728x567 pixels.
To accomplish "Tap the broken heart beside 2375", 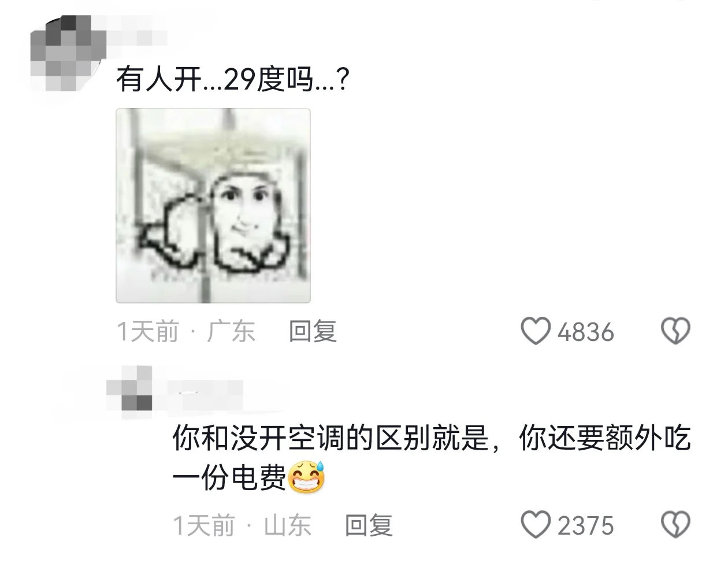I will [675, 525].
